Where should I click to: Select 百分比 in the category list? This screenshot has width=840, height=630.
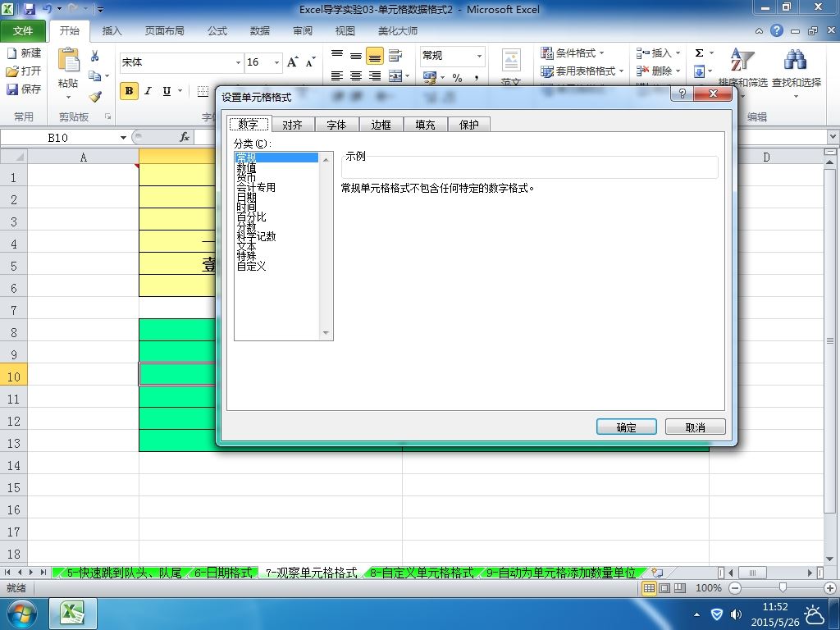point(251,217)
